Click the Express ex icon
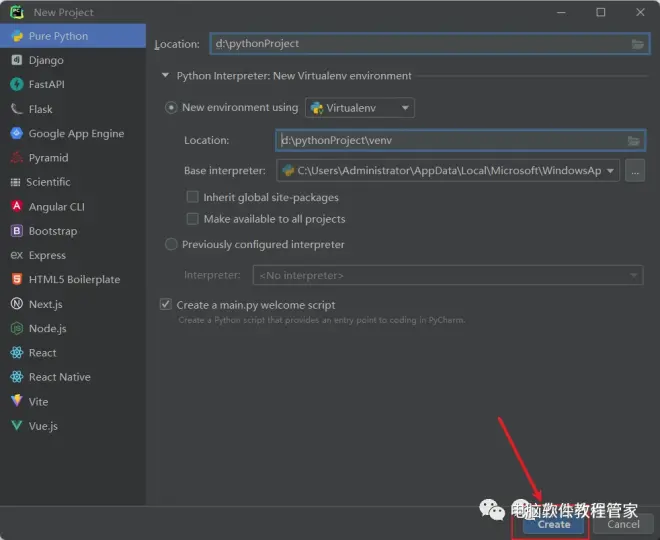The width and height of the screenshot is (660, 540). tap(17, 255)
